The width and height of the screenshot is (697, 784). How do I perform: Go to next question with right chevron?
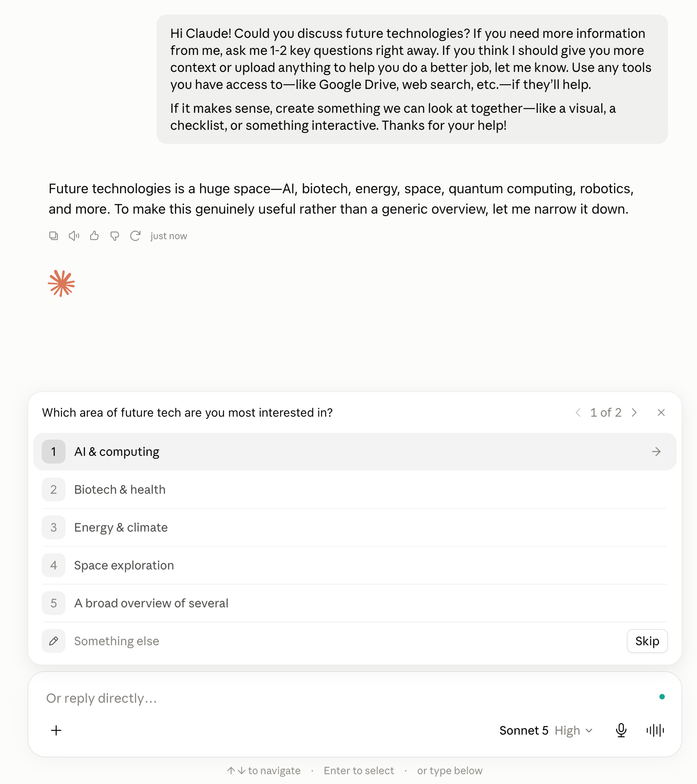point(634,412)
